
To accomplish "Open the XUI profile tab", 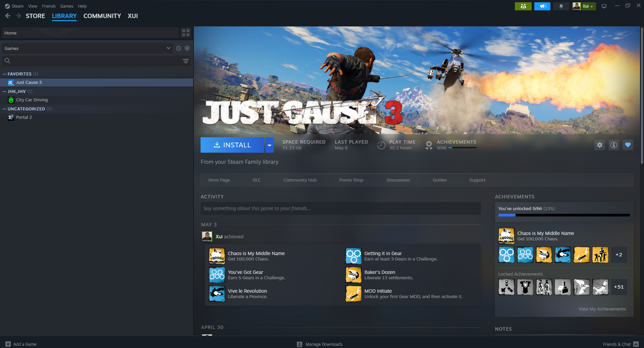I will pos(133,16).
